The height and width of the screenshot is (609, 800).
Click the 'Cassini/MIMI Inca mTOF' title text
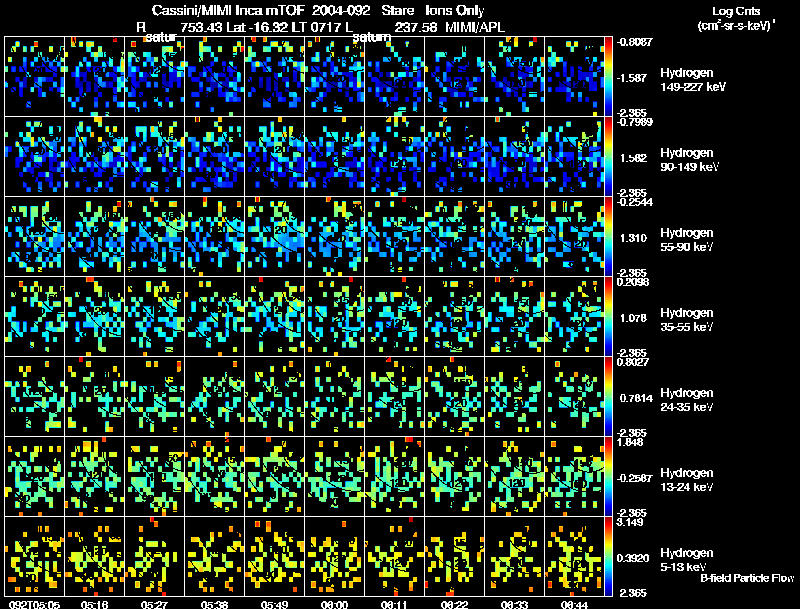coord(228,11)
